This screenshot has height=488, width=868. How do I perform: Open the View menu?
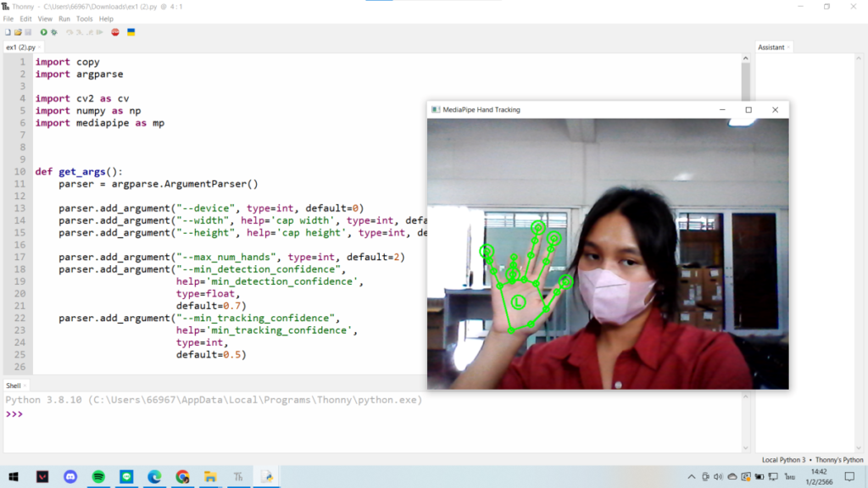coord(45,19)
